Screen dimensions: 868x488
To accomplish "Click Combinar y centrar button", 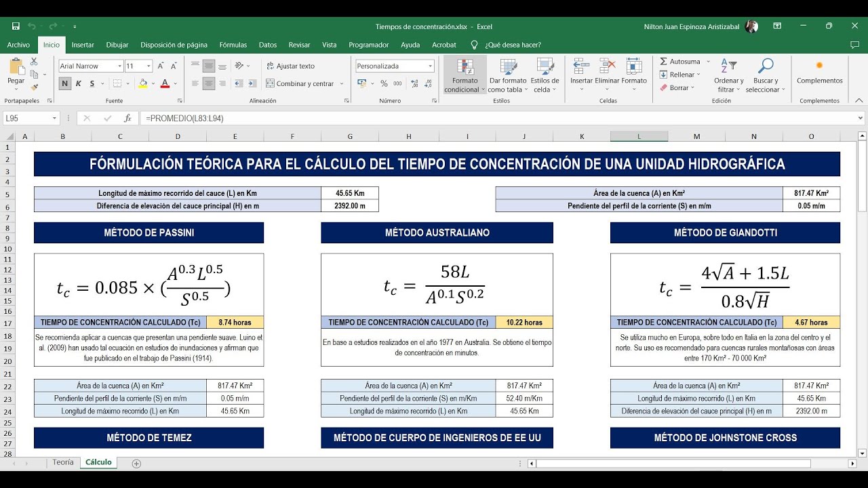I will (299, 83).
